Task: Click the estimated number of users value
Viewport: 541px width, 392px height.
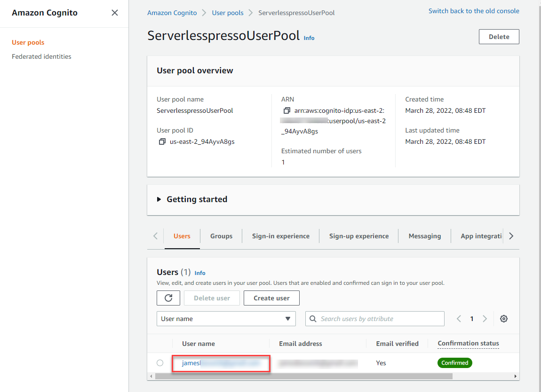Action: tap(283, 162)
